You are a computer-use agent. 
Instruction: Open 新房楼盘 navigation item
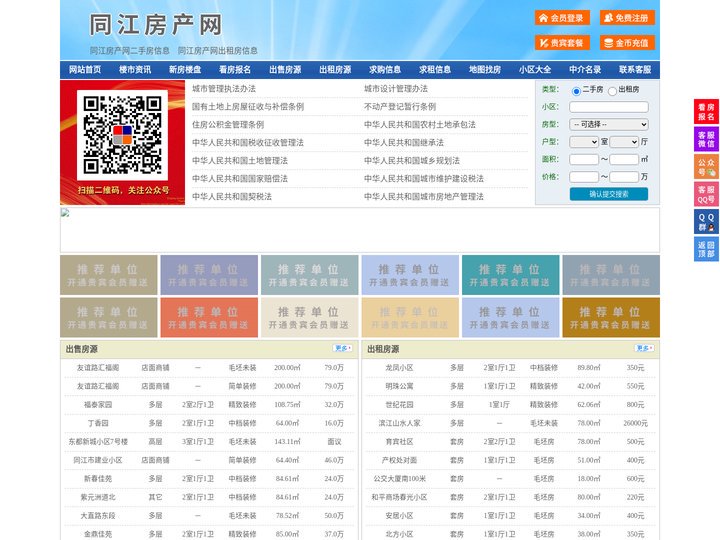pyautogui.click(x=185, y=70)
